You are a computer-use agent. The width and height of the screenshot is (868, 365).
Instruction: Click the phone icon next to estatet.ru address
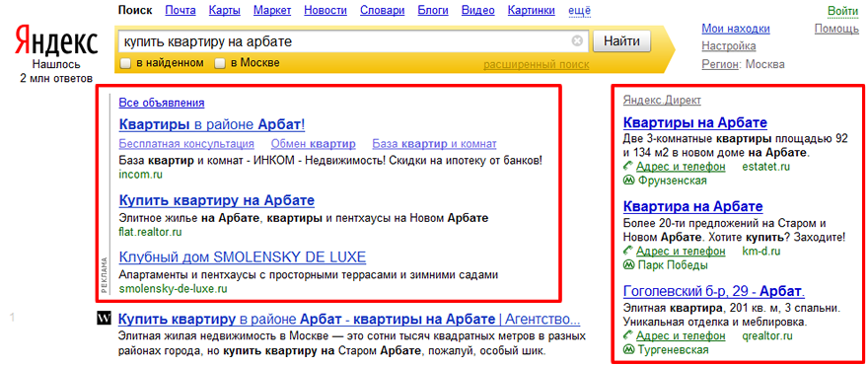click(x=627, y=166)
